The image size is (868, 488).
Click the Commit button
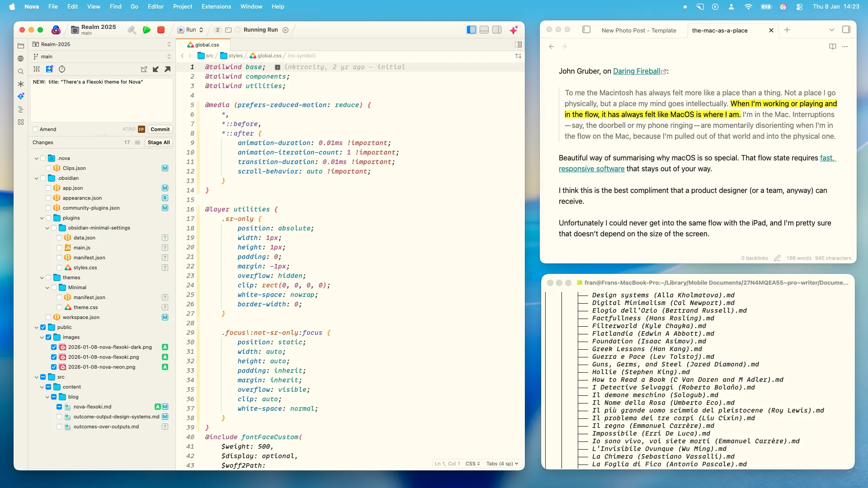(160, 129)
